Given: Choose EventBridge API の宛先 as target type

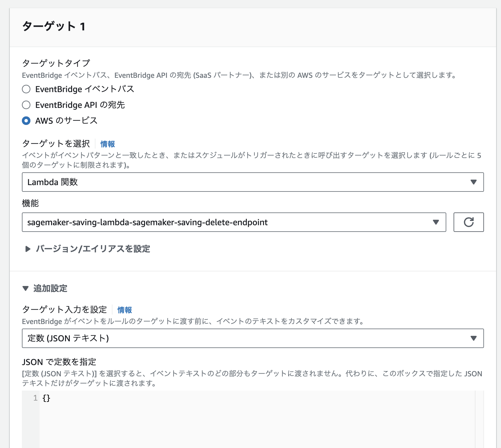Looking at the screenshot, I should [x=26, y=105].
